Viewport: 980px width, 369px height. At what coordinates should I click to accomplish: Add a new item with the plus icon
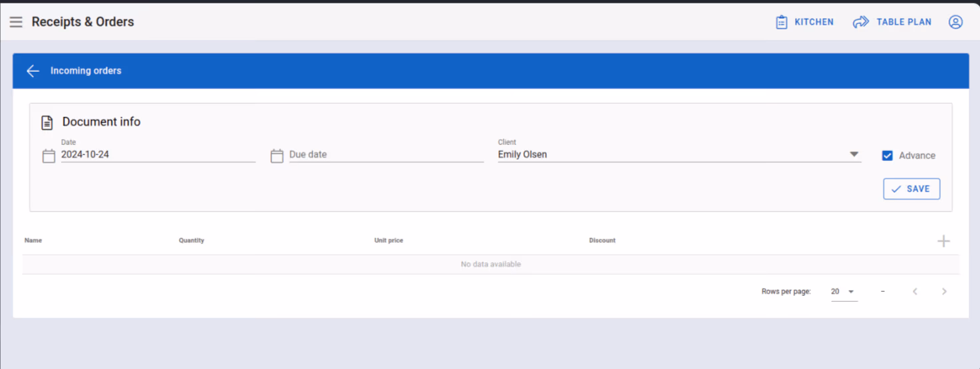coord(943,241)
